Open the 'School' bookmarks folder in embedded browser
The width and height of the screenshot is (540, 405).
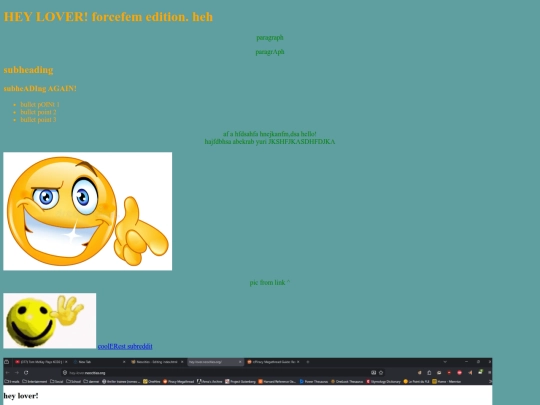[73, 382]
